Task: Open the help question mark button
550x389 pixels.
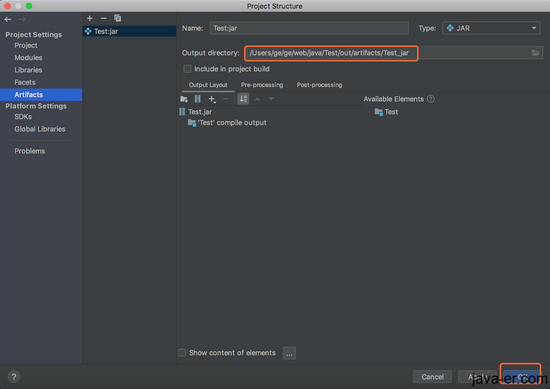Action: [x=14, y=377]
